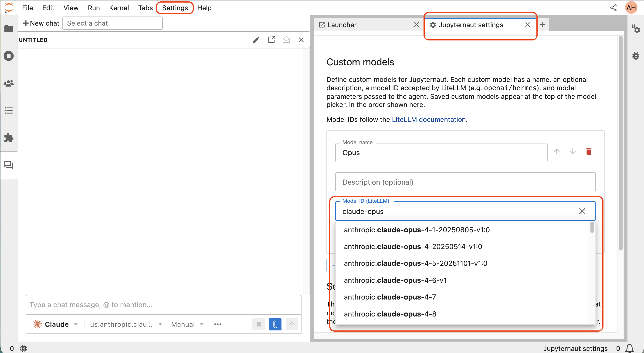Image resolution: width=644 pixels, height=353 pixels.
Task: Open the collaboration users sidebar icon
Action: click(9, 83)
